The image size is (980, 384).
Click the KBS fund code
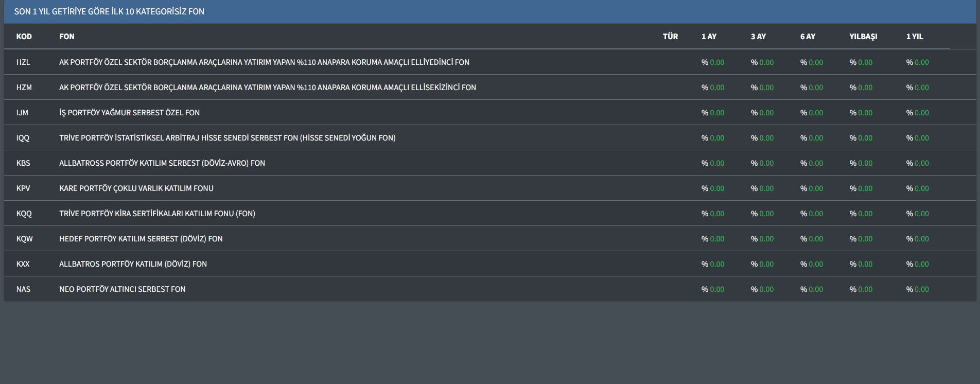23,163
